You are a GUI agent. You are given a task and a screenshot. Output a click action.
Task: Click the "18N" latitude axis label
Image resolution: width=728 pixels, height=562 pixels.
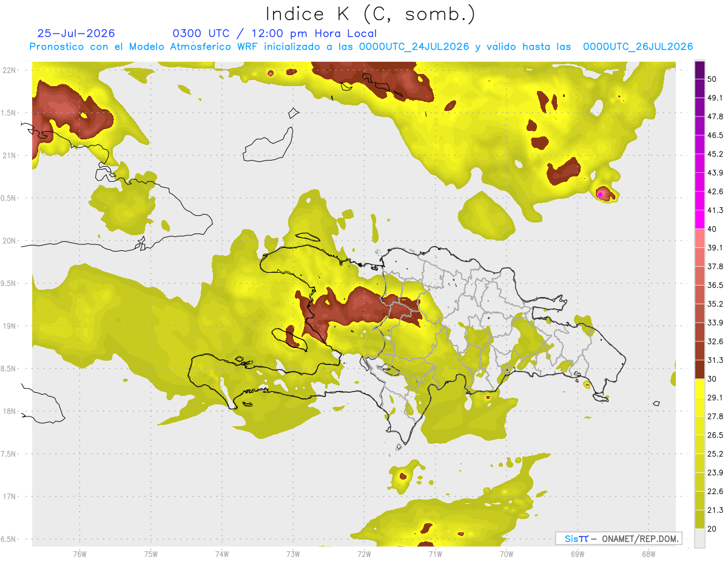[8, 411]
